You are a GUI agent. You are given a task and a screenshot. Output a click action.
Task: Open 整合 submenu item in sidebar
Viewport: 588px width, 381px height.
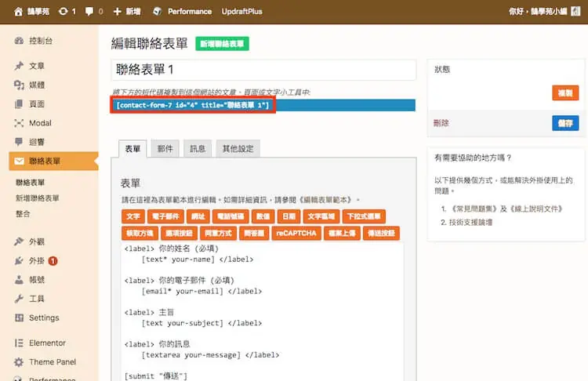coord(23,214)
